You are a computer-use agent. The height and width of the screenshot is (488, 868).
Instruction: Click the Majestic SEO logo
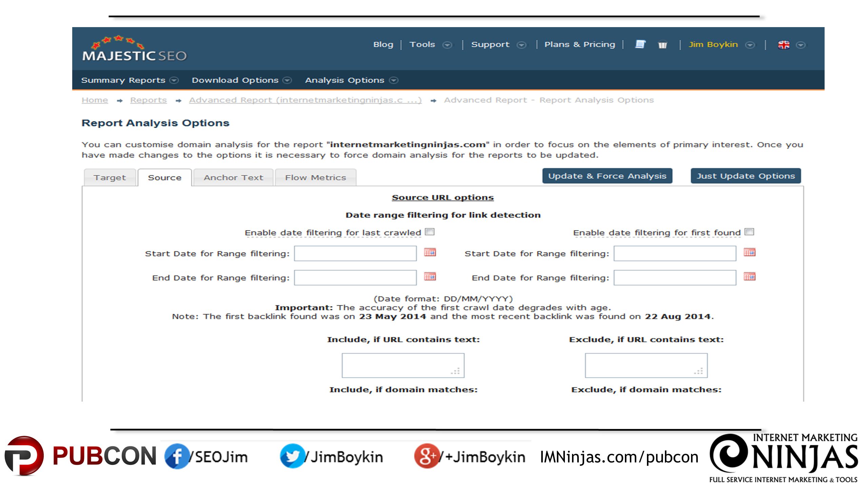(x=134, y=48)
